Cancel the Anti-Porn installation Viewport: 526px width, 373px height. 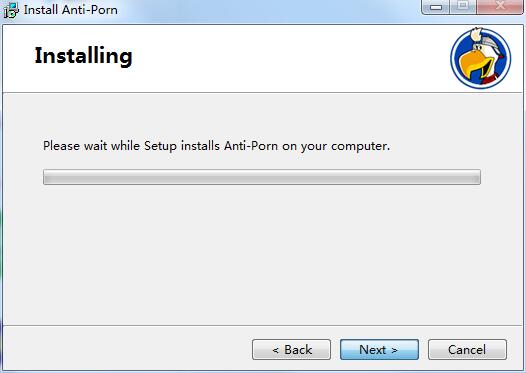(467, 350)
